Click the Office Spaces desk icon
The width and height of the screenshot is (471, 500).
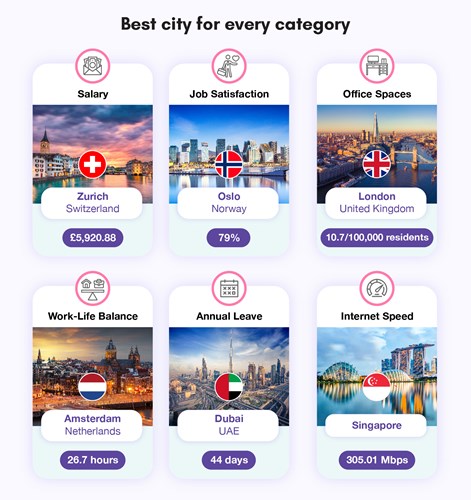coord(377,66)
